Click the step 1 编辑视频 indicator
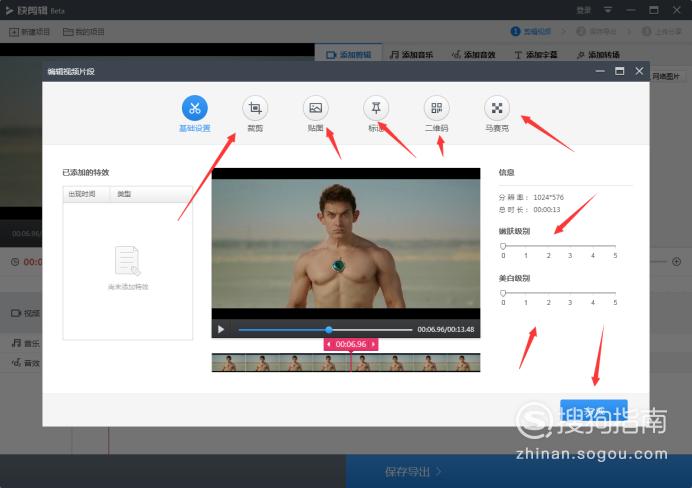Viewport: 692px width, 488px height. pos(530,31)
